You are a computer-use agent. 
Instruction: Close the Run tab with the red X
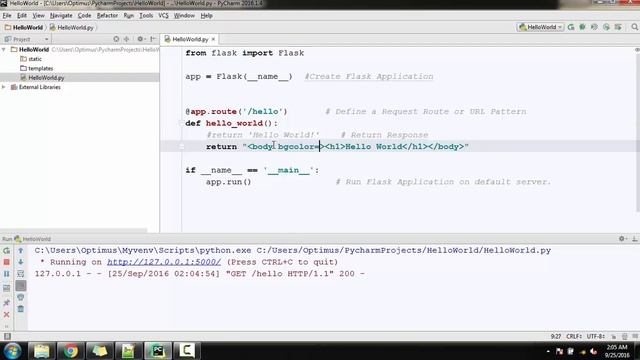7,314
